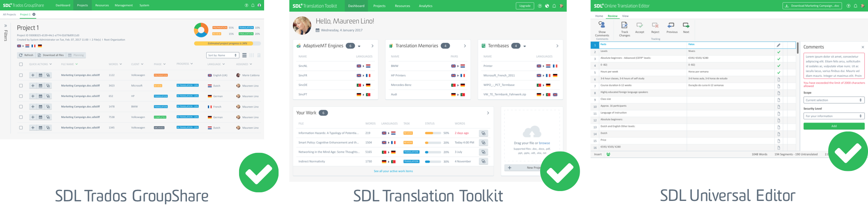This screenshot has height=219, width=868.
Task: Click the globe language icon in Translation Toolkit
Action: [x=547, y=6]
